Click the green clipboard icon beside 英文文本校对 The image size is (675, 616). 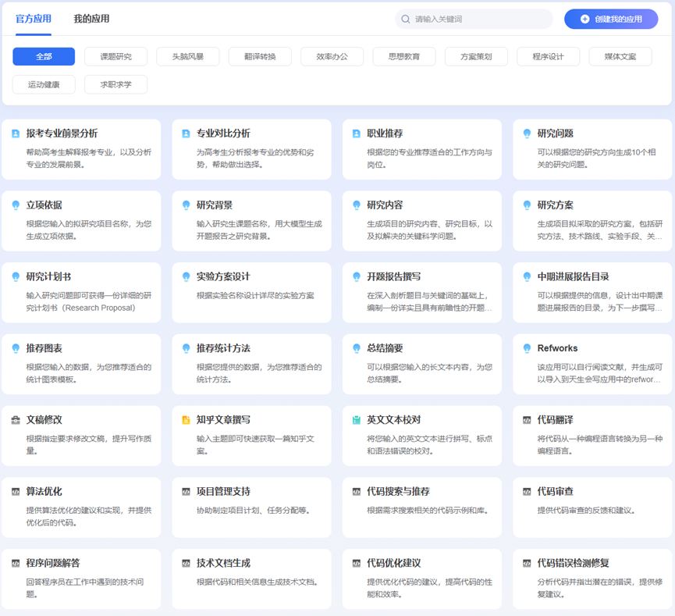click(357, 420)
